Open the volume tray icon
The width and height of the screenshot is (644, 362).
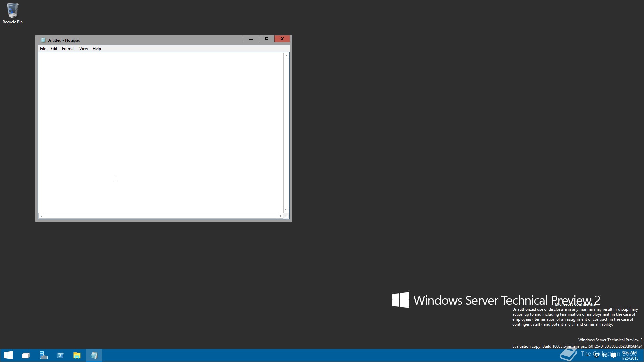coord(605,355)
